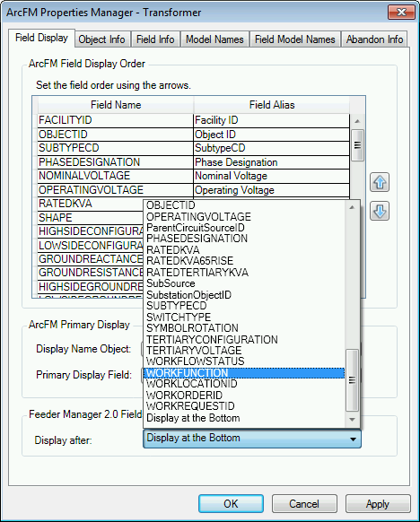Viewport: 420px width, 522px height.
Task: Choose OPERATINGVOLTAGE in the dropdown list
Action: 244,217
